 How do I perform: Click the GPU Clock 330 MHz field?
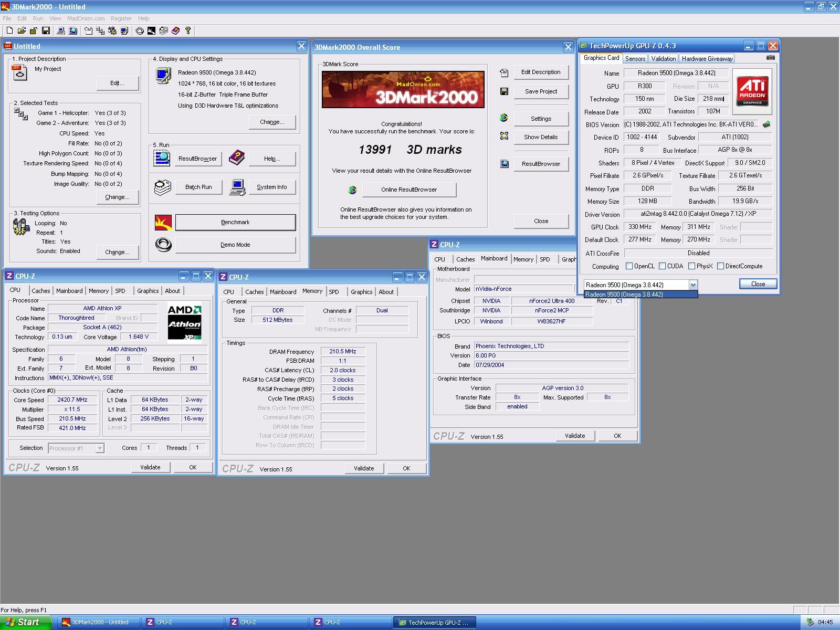tap(640, 227)
